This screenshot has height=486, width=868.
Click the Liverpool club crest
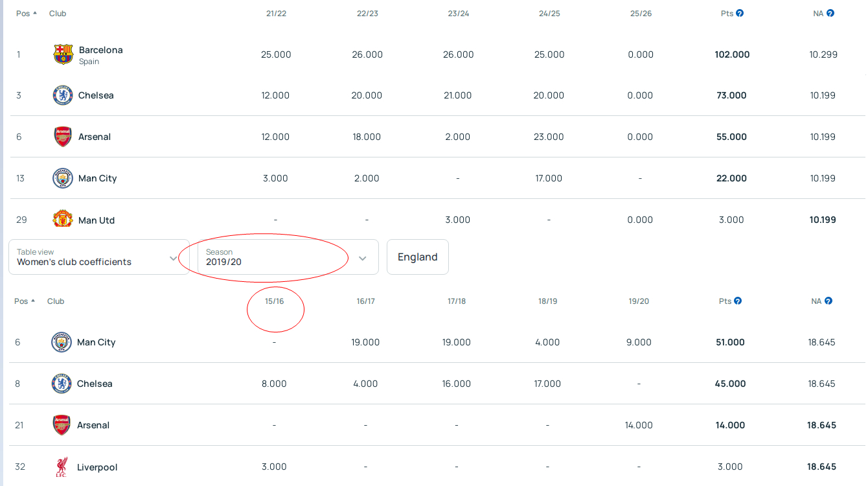pos(62,467)
